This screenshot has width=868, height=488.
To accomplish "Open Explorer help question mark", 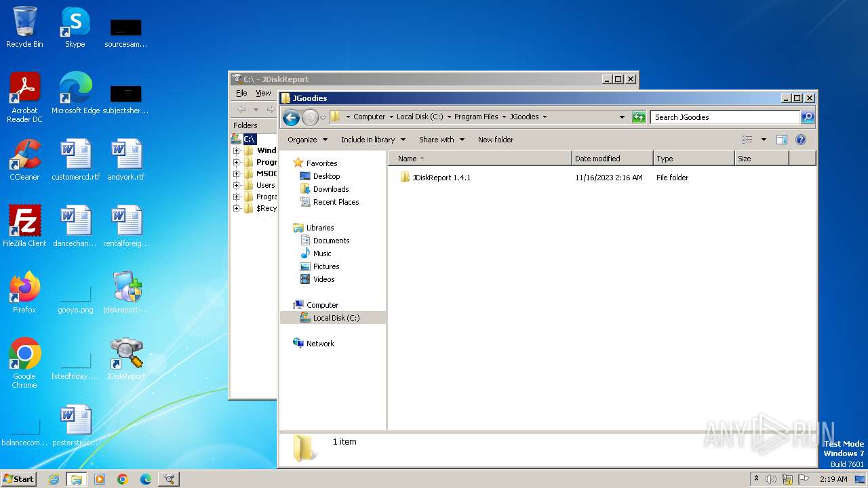I will pos(800,140).
